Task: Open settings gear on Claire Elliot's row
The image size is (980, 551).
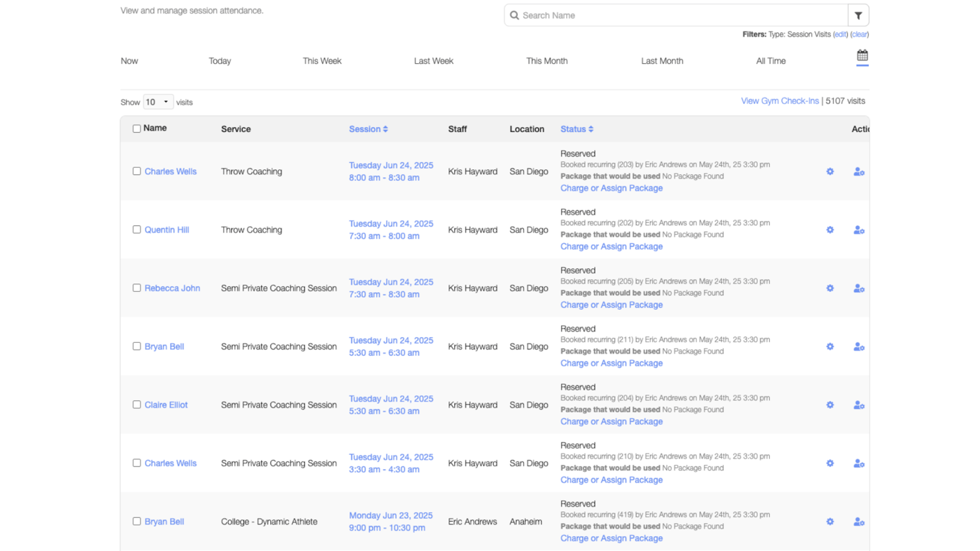Action: click(x=830, y=405)
